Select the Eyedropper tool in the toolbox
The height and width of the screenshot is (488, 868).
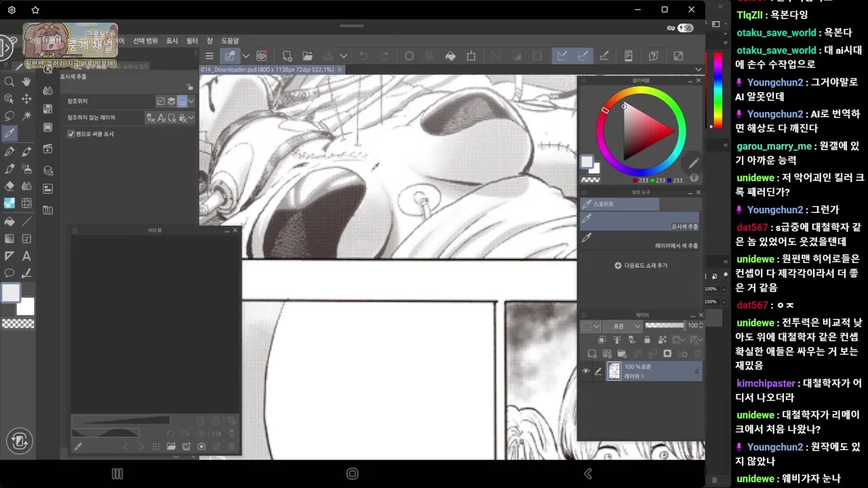9,134
